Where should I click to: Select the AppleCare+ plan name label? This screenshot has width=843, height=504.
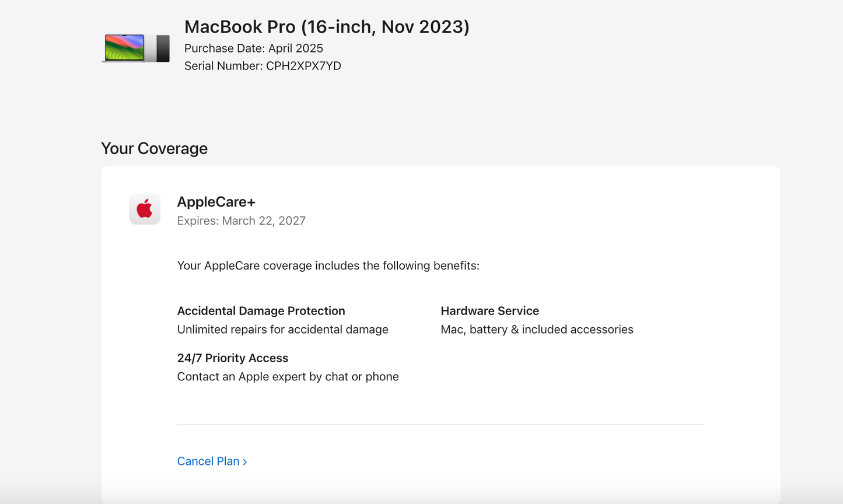click(216, 201)
